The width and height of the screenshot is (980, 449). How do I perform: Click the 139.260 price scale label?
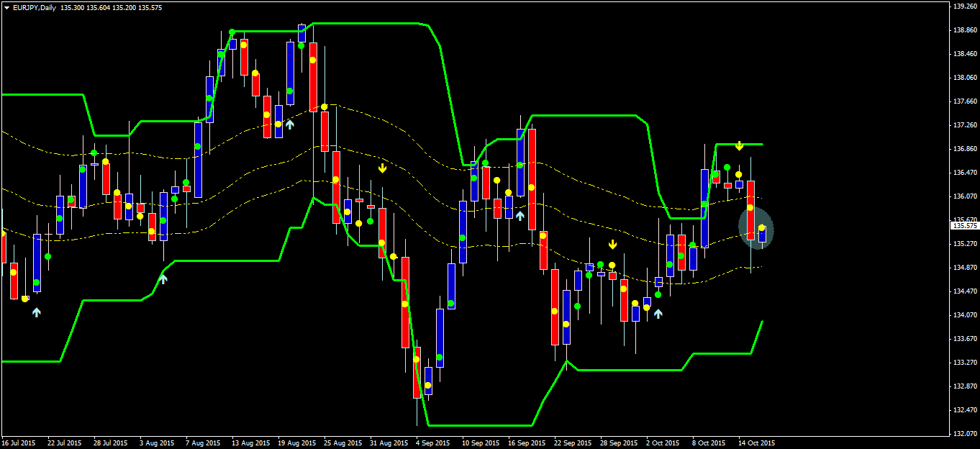964,6
